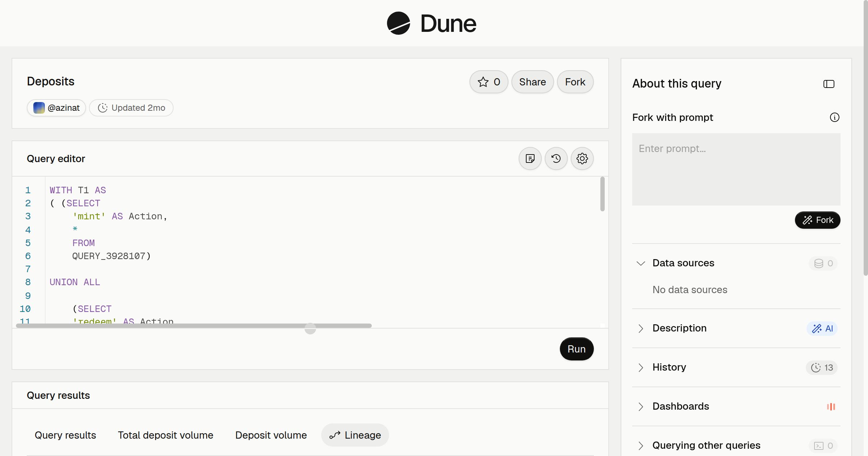Click the page vertical scrollbar
Screen dimensions: 868x456
865,138
